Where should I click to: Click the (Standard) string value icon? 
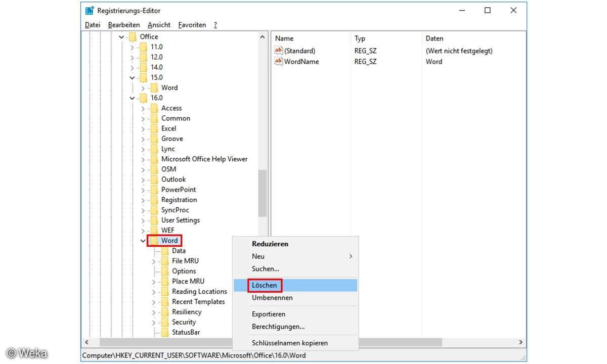[278, 51]
